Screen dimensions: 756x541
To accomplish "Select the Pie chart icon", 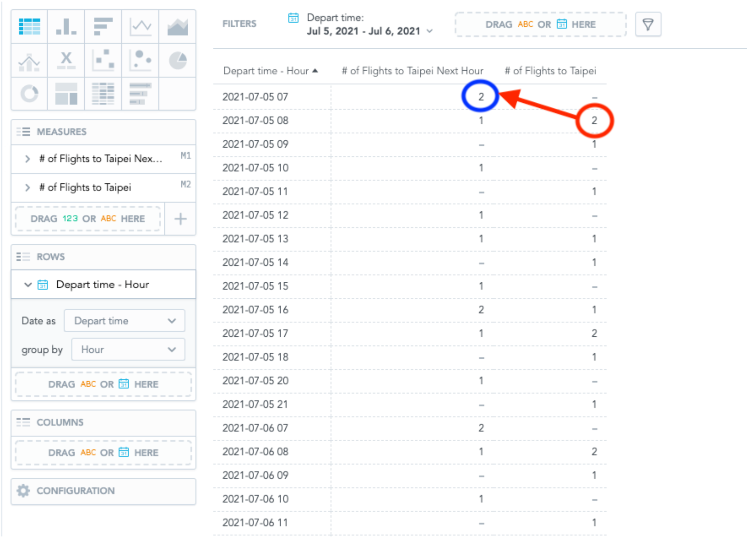I will click(177, 61).
